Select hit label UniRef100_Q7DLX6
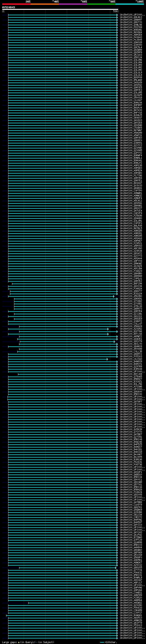Viewport: 146px width, 644px height. click(131, 306)
